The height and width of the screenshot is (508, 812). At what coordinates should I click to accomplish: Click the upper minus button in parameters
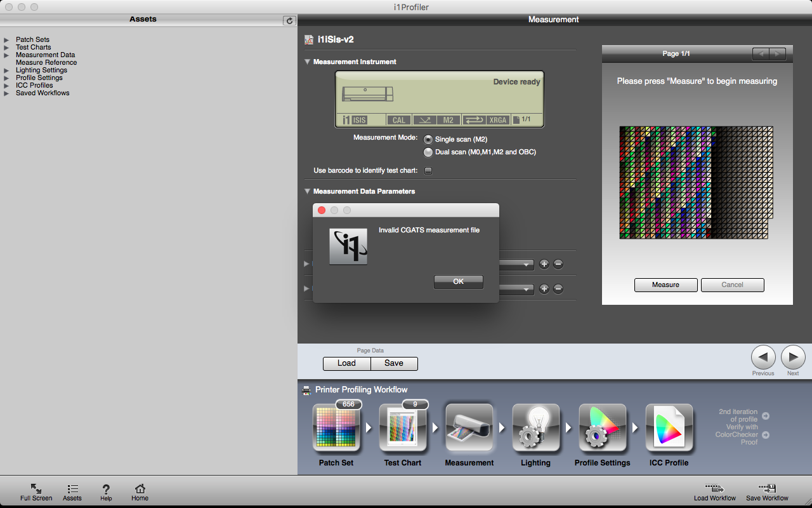tap(558, 264)
